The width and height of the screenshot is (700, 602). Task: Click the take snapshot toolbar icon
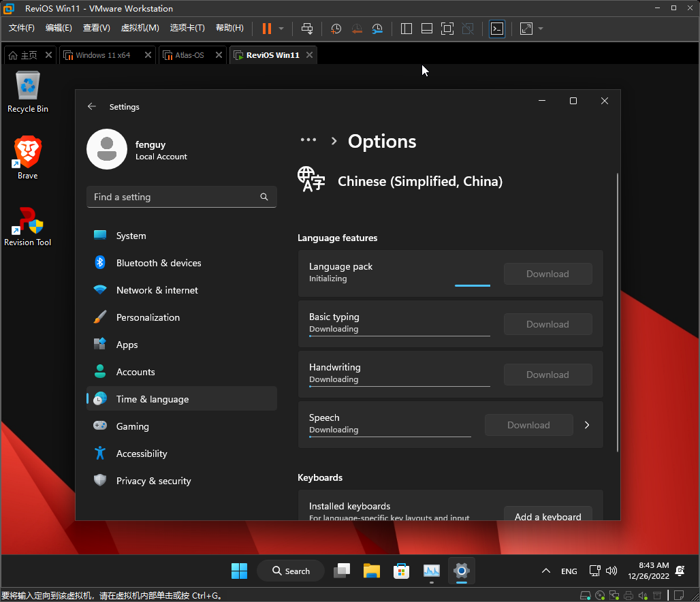(336, 29)
